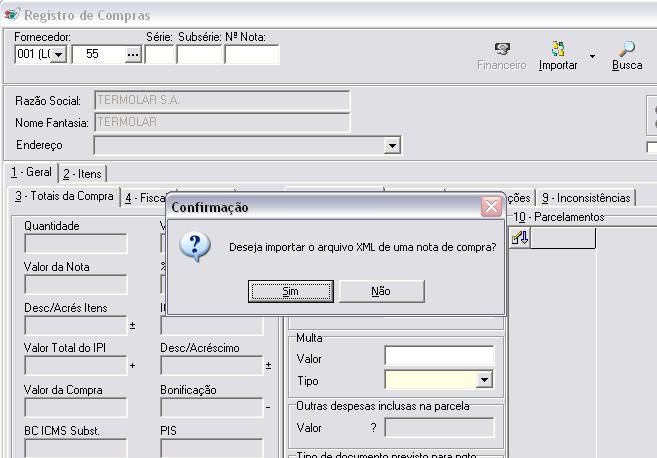Click the Valor da Nota field

pos(76,285)
